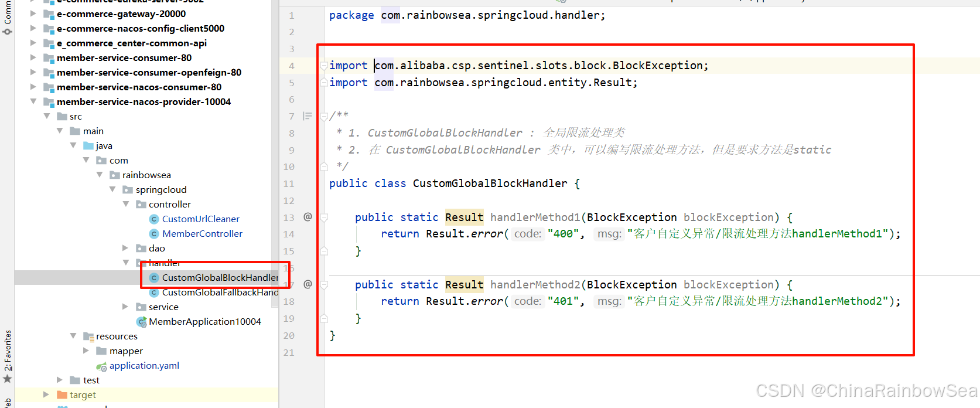Open the Commit tool window tab
This screenshot has height=408, width=980.
(8, 12)
